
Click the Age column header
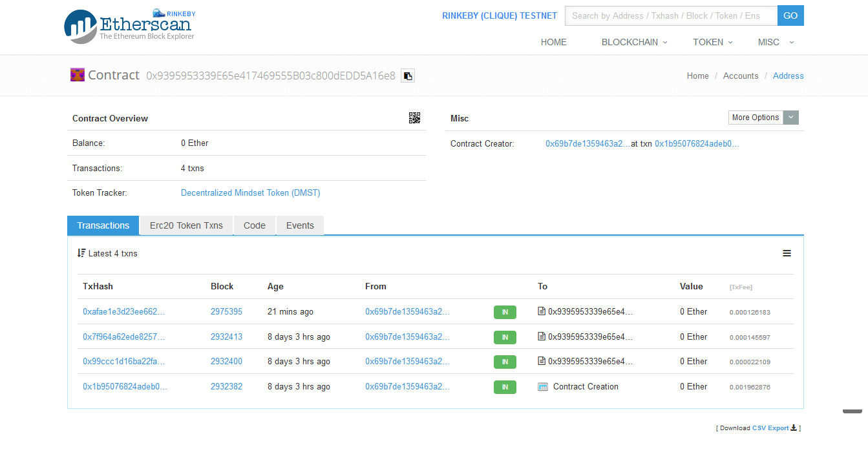(x=275, y=286)
